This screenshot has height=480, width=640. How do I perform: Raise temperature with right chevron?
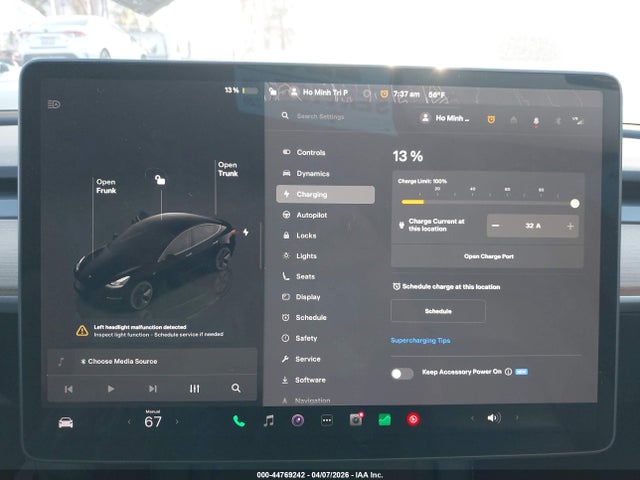[x=177, y=421]
